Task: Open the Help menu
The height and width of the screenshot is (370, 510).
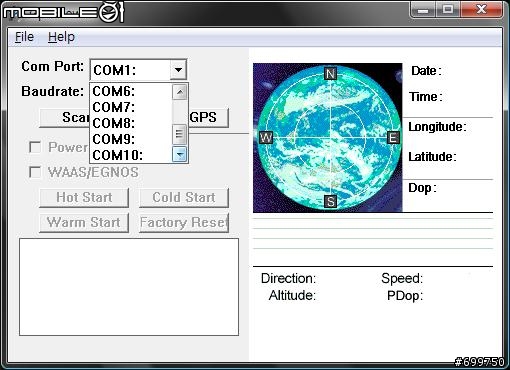Action: coord(61,37)
